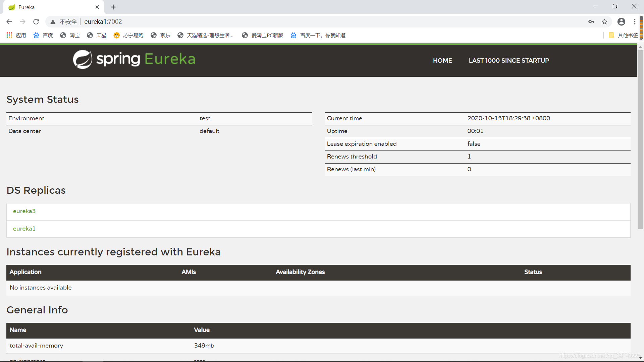Click the Environment value 'test'

click(205, 118)
